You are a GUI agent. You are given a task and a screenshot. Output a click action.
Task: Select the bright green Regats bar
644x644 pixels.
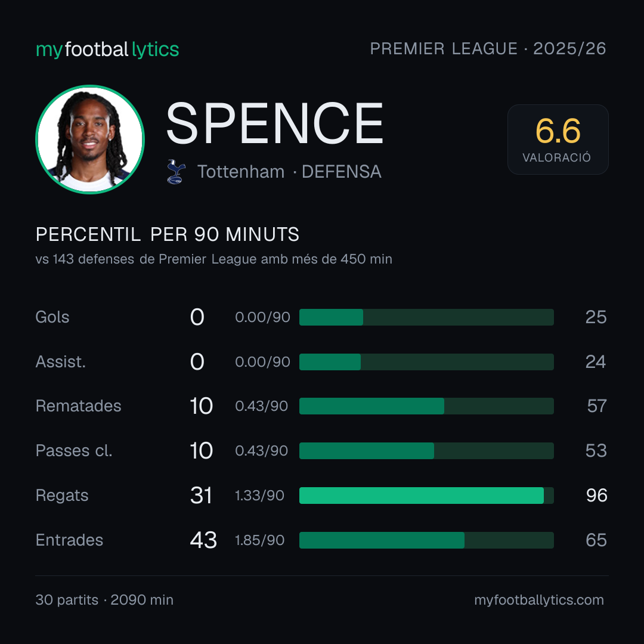(422, 496)
